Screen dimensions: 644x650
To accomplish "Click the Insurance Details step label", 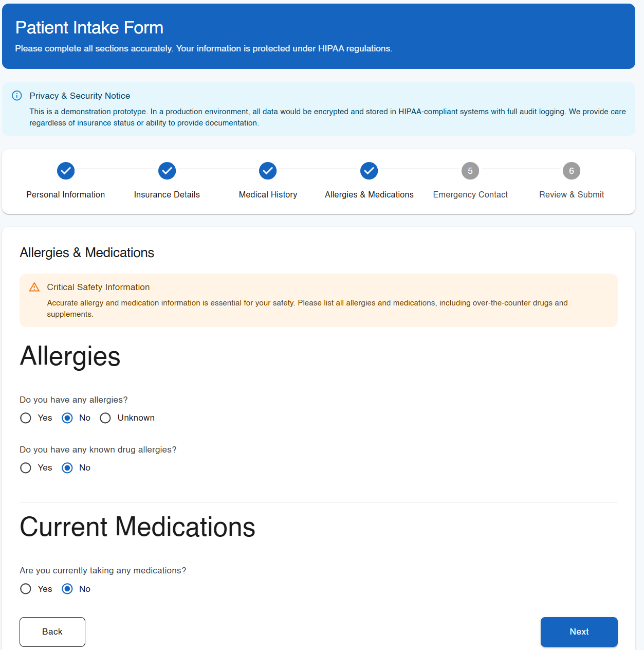I will click(167, 195).
